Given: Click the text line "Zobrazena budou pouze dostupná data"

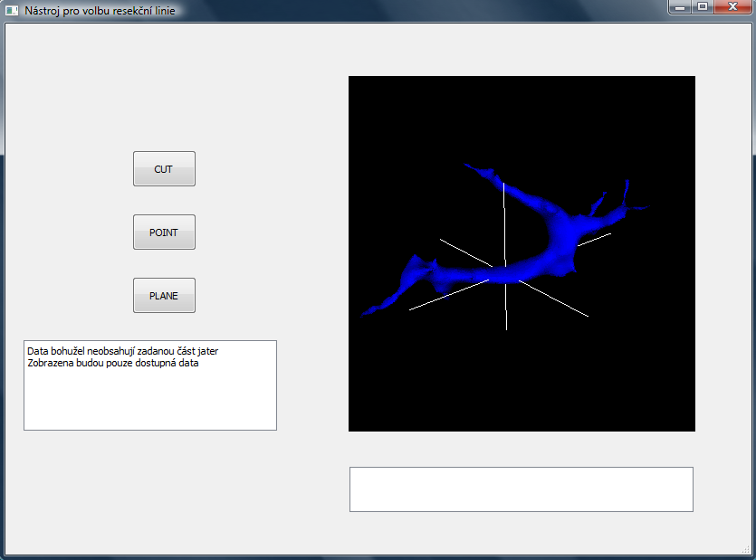Looking at the screenshot, I should point(113,363).
